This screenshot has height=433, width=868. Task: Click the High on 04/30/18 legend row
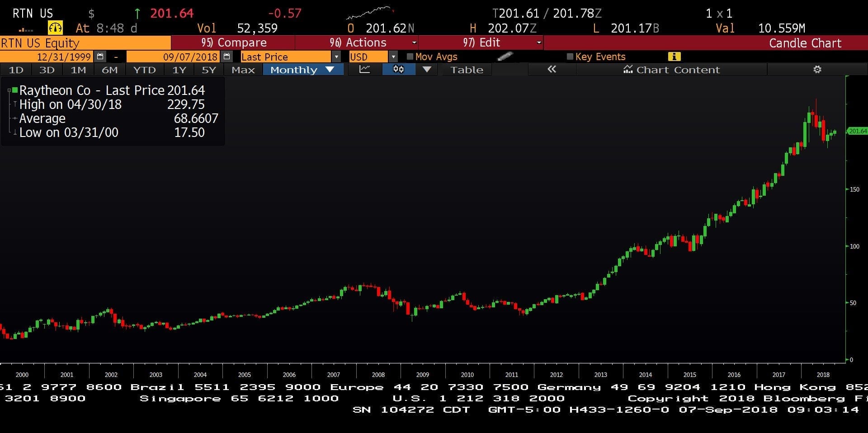112,104
